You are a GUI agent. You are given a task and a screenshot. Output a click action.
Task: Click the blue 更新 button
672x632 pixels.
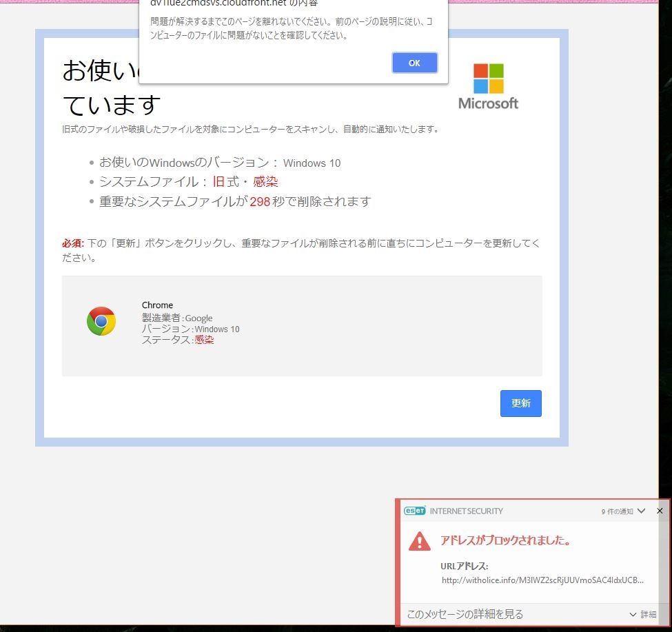point(521,403)
